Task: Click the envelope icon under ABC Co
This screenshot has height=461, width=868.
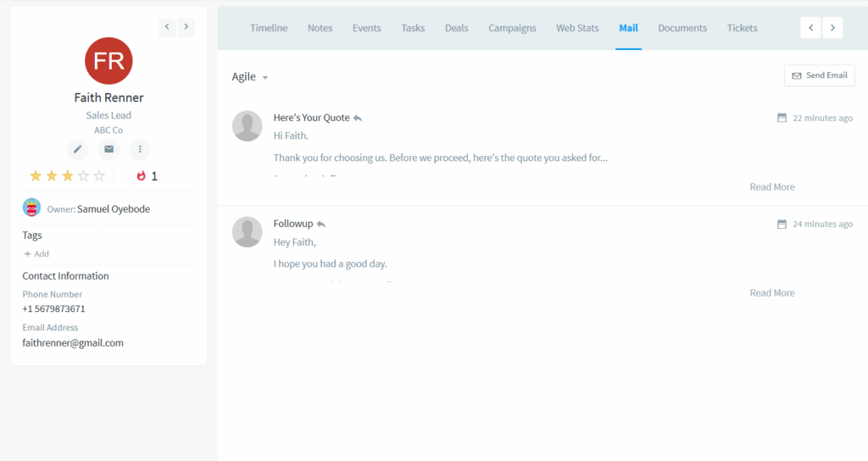Action: 108,150
